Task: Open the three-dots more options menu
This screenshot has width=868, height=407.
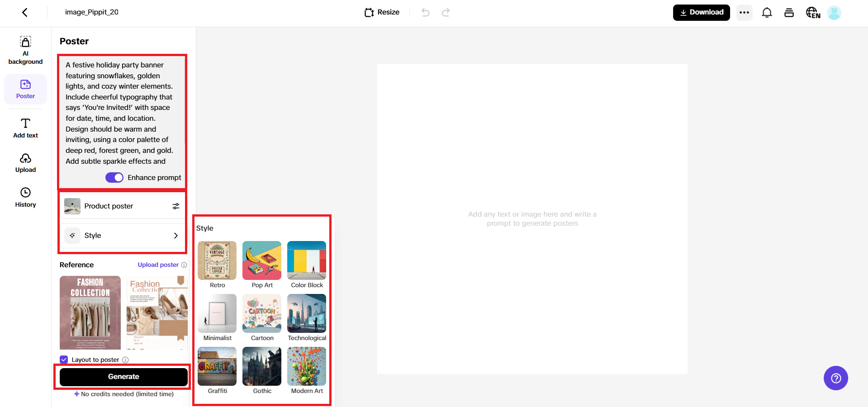Action: (744, 12)
